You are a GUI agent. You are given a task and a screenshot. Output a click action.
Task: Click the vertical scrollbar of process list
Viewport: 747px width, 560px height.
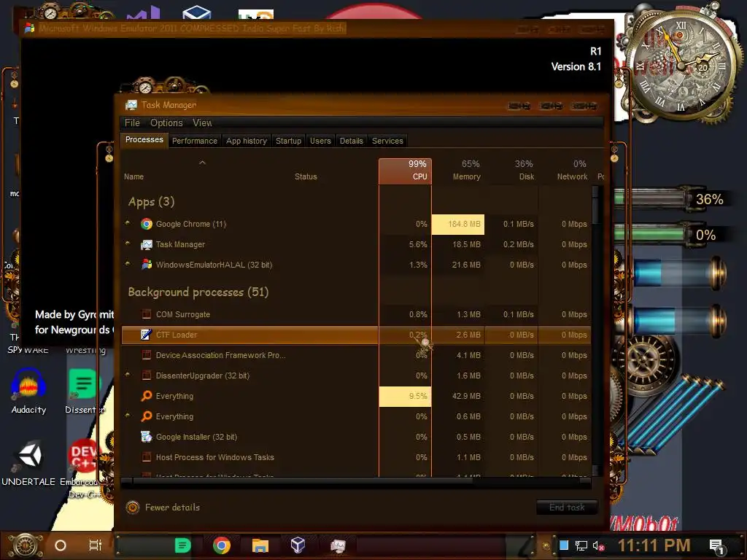(x=595, y=331)
